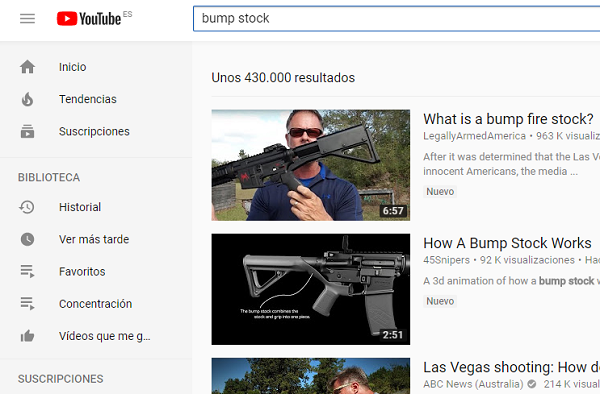Open the hamburger guide menu
The height and width of the screenshot is (394, 600).
coord(27,18)
